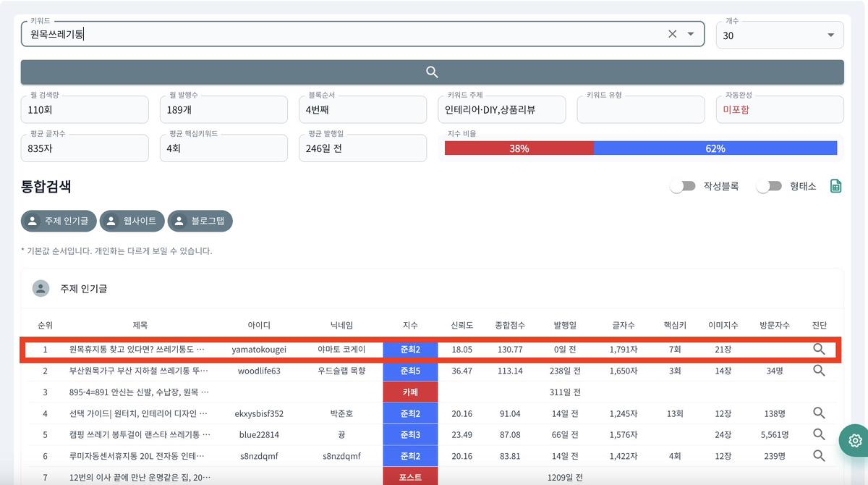This screenshot has height=485, width=868.
Task: Open the floating settings gear button
Action: (854, 440)
